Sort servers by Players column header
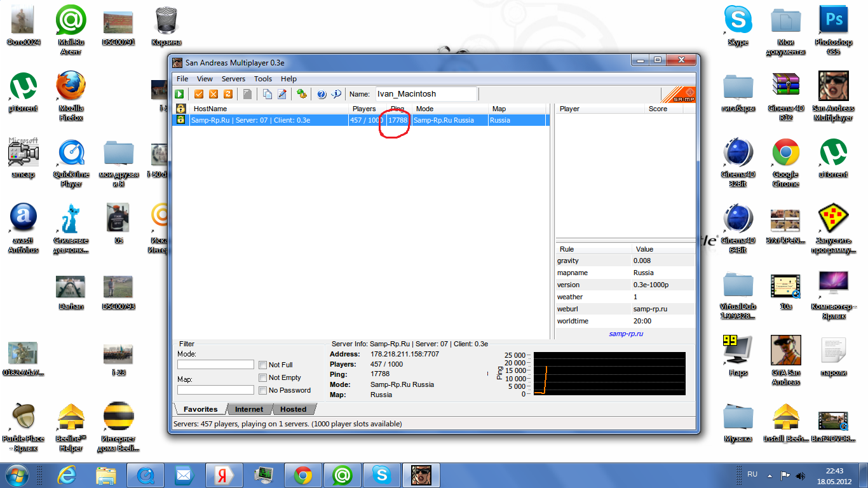The height and width of the screenshot is (488, 868). tap(368, 109)
